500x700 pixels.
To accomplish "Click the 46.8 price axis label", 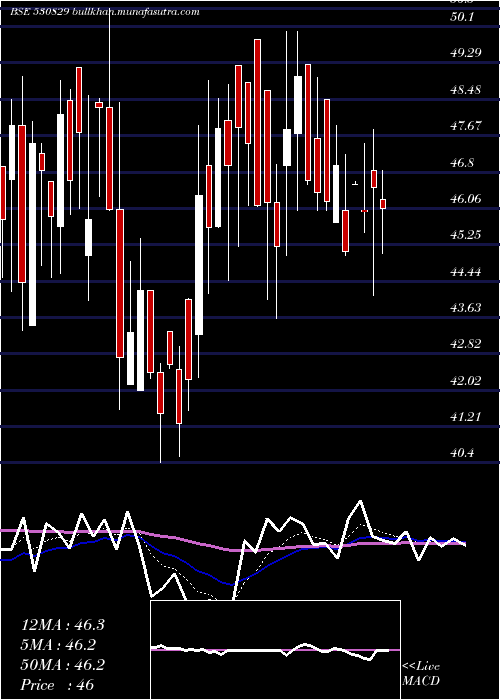I will 462,162.
